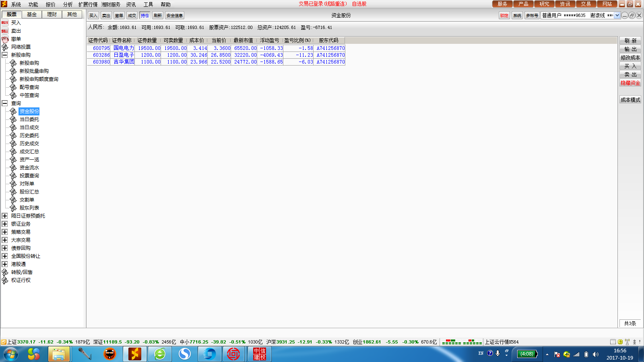Click the 持仓 toolbar button
The width and height of the screenshot is (644, 362).
pyautogui.click(x=145, y=15)
